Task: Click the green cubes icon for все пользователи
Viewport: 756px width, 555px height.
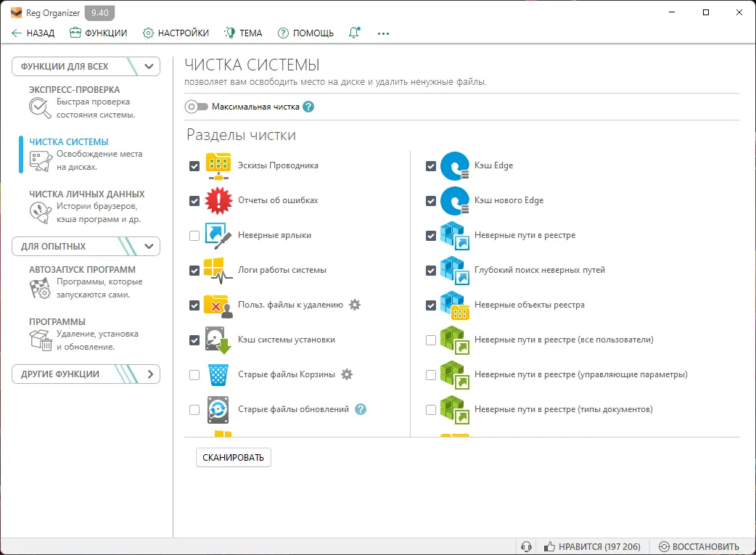Action: pos(455,340)
